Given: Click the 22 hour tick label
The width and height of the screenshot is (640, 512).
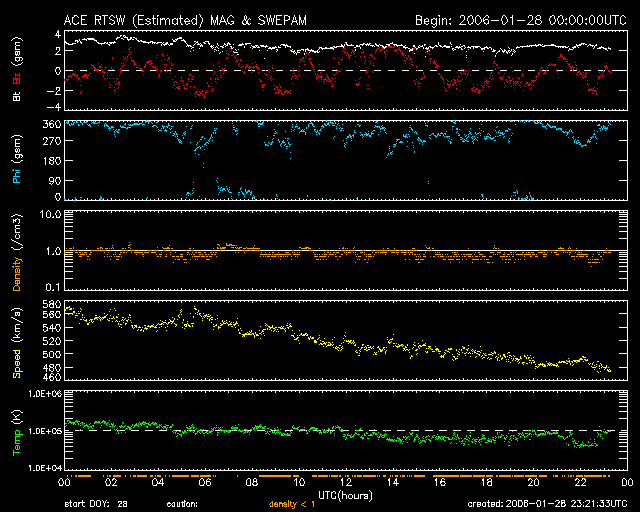Looking at the screenshot, I should 581,482.
